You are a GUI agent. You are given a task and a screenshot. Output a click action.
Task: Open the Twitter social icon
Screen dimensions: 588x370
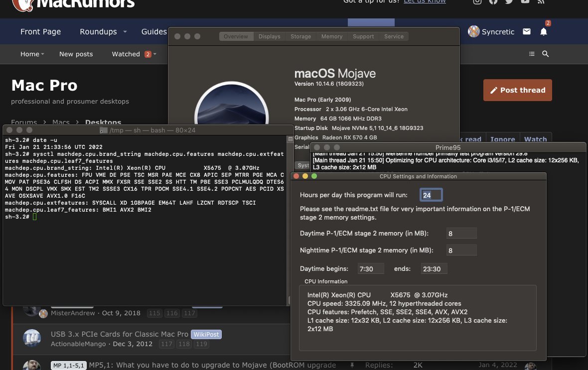click(509, 1)
